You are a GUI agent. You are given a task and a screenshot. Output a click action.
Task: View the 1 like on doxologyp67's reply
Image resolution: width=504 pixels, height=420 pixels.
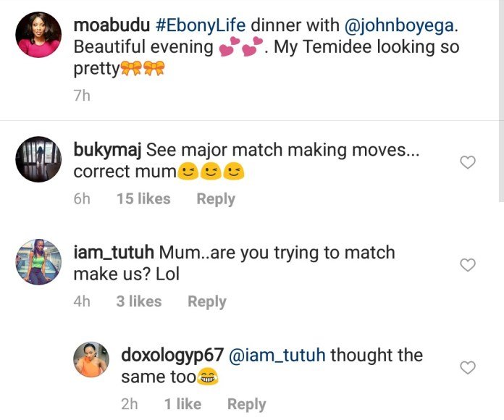182,405
